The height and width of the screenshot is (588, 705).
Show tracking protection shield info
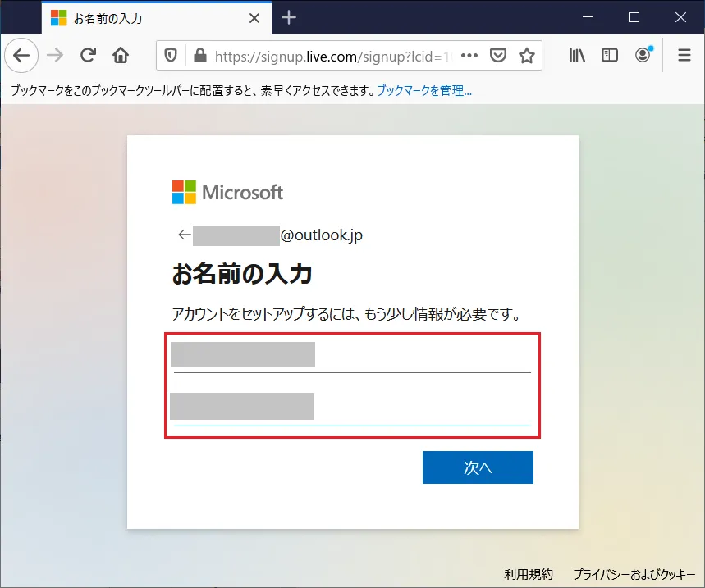click(171, 56)
